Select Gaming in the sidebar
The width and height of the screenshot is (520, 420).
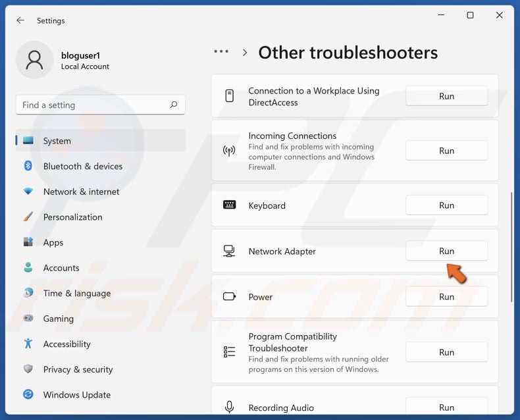click(x=101, y=319)
